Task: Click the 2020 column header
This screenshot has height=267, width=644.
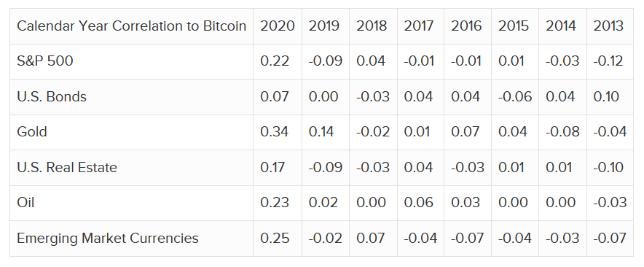Action: point(278,26)
